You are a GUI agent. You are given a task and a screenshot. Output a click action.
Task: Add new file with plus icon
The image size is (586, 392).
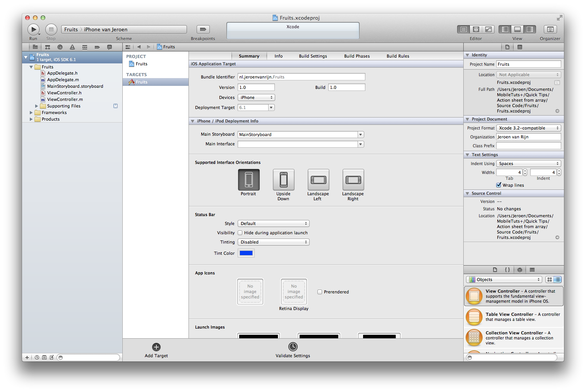click(27, 358)
